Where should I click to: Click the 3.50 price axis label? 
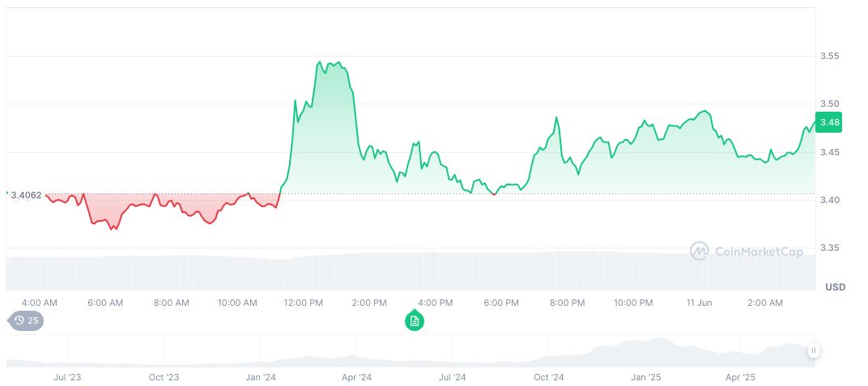[830, 104]
